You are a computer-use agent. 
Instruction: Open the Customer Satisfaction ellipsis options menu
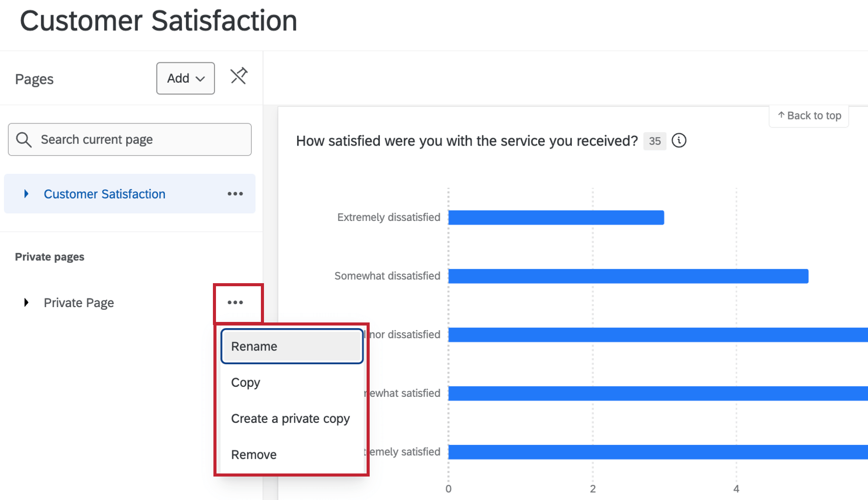coord(235,193)
